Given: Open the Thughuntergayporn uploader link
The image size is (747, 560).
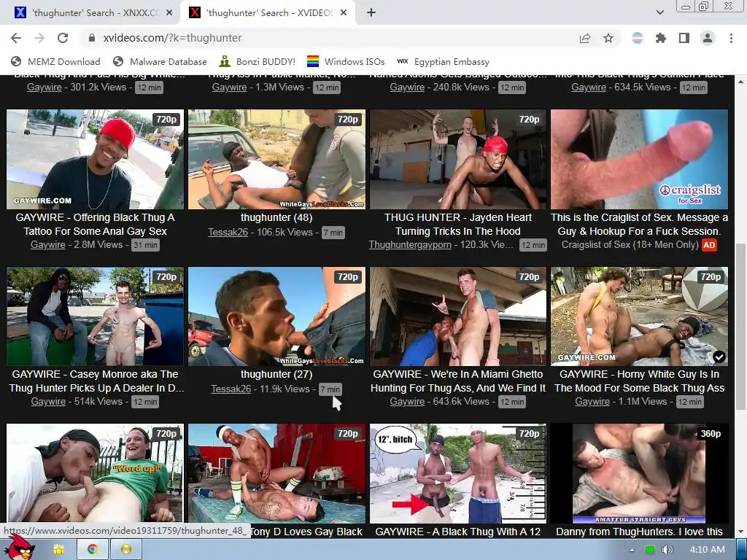Looking at the screenshot, I should (410, 245).
